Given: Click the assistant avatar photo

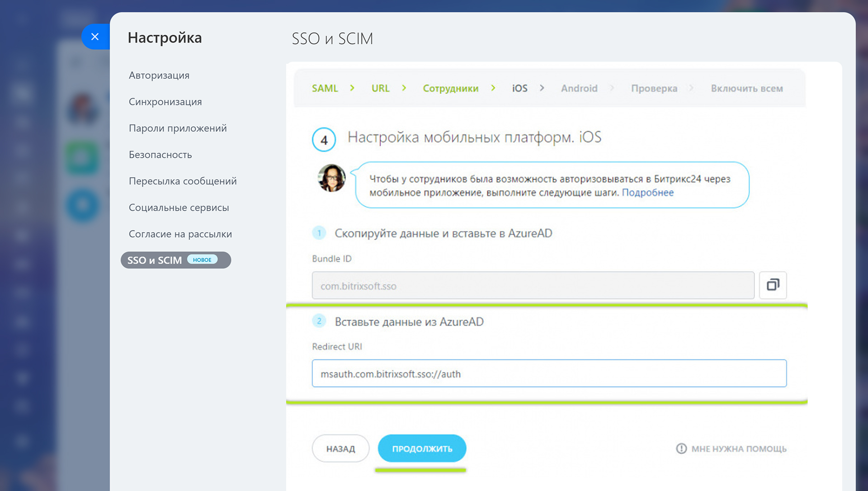Looking at the screenshot, I should click(x=331, y=178).
